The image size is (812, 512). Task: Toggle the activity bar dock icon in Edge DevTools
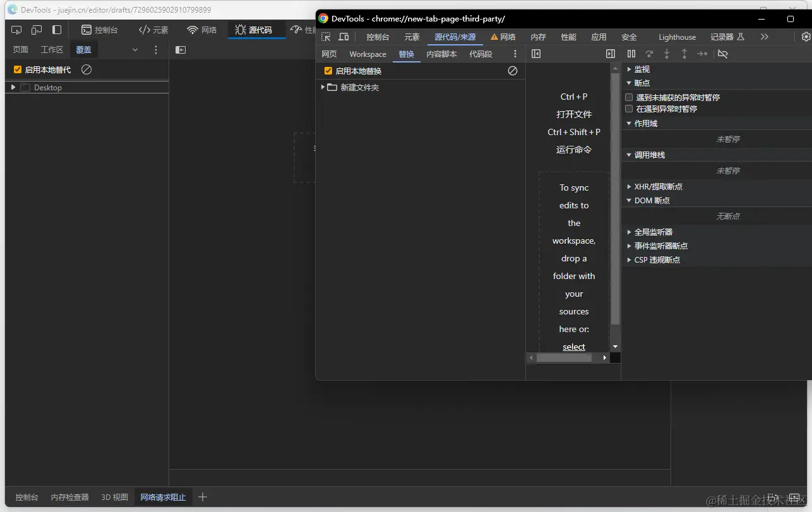click(57, 30)
